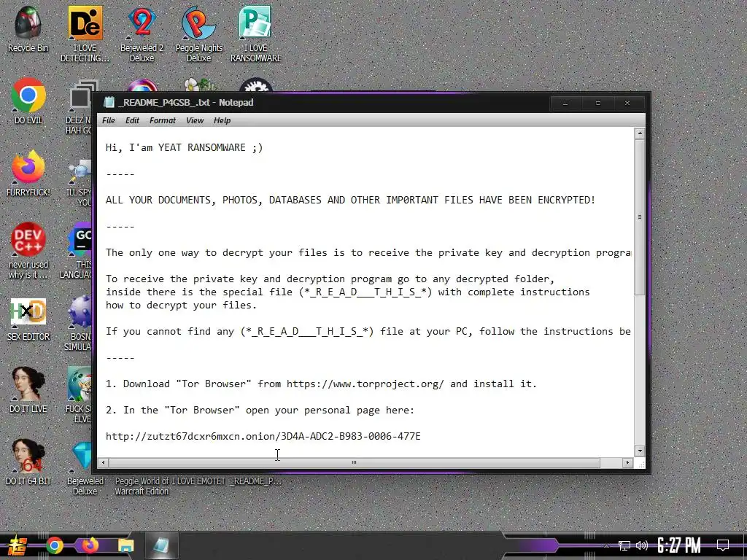
Task: Open File Explorer from the taskbar
Action: (x=125, y=545)
